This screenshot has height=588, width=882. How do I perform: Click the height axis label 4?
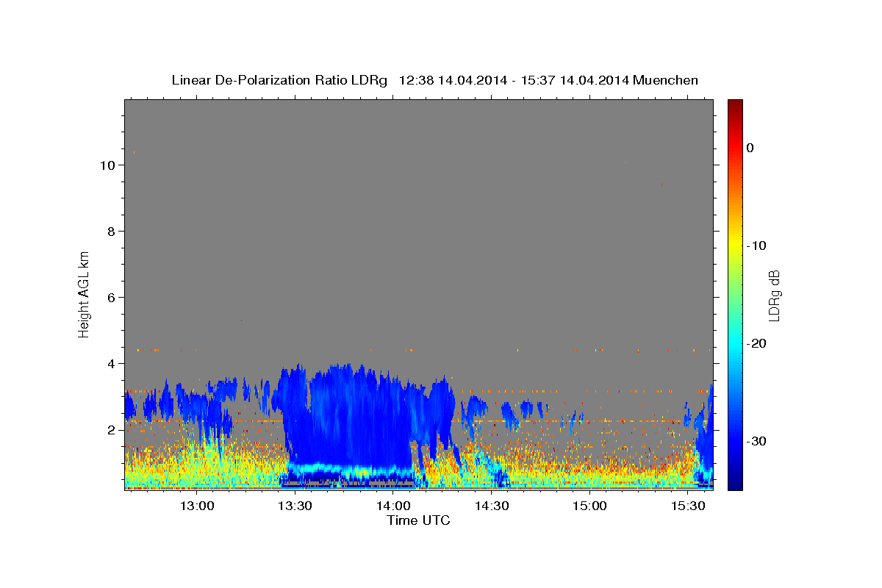tap(112, 364)
